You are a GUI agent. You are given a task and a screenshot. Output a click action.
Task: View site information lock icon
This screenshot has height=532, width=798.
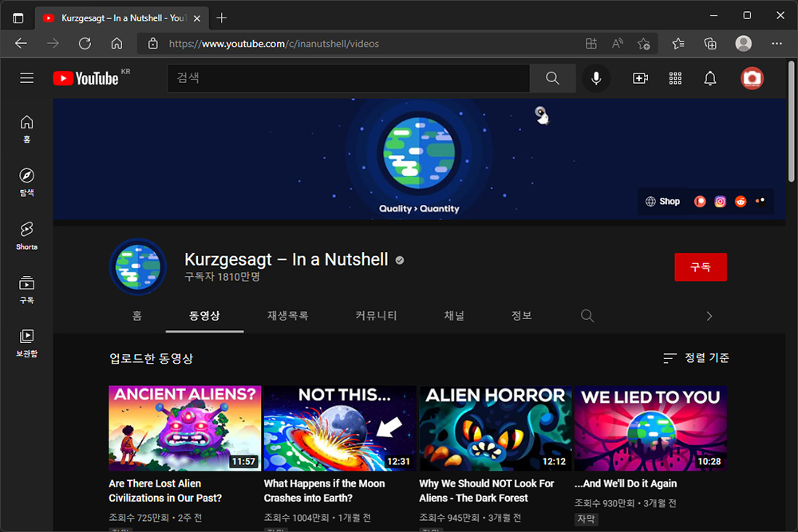click(x=152, y=44)
